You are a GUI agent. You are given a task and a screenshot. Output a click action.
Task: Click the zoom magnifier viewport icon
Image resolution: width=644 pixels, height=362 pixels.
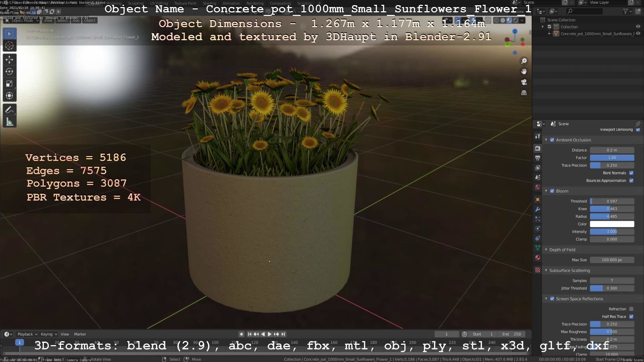[524, 61]
